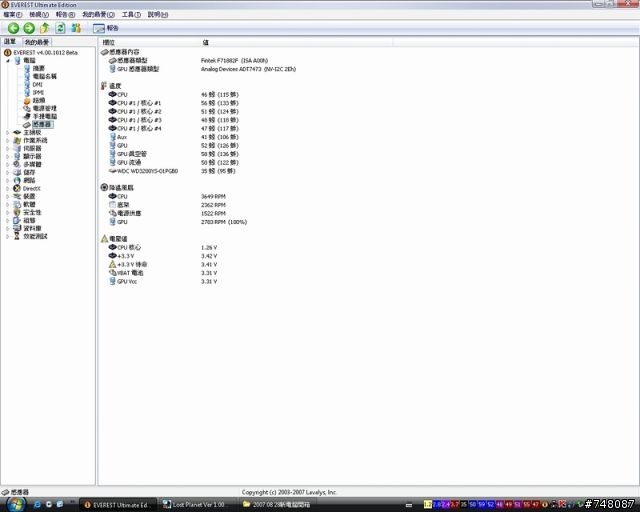Image resolution: width=640 pixels, height=512 pixels.
Task: Click the Refresh toolbar icon
Action: point(60,28)
